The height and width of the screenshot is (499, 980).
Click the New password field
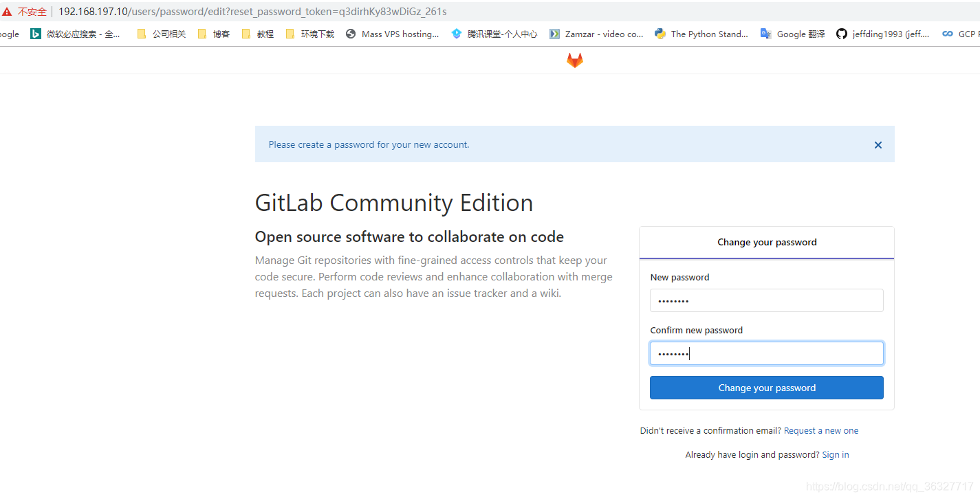(x=766, y=300)
